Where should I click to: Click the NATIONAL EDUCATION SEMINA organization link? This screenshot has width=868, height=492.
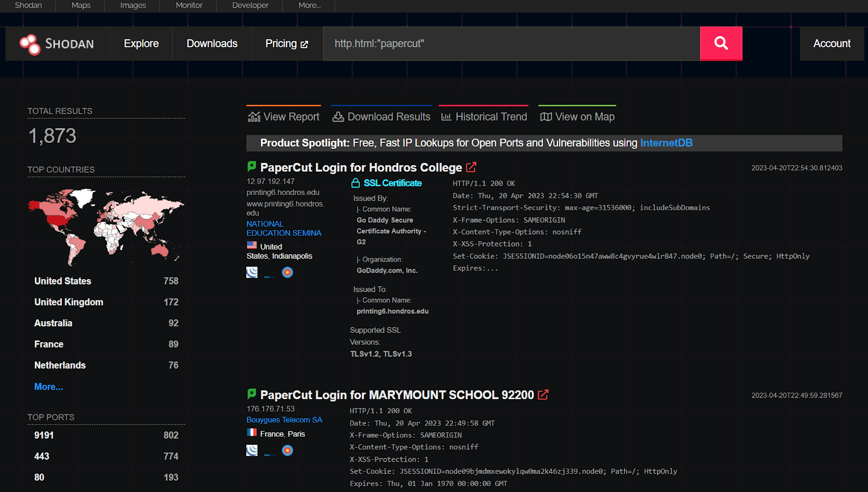coord(284,228)
